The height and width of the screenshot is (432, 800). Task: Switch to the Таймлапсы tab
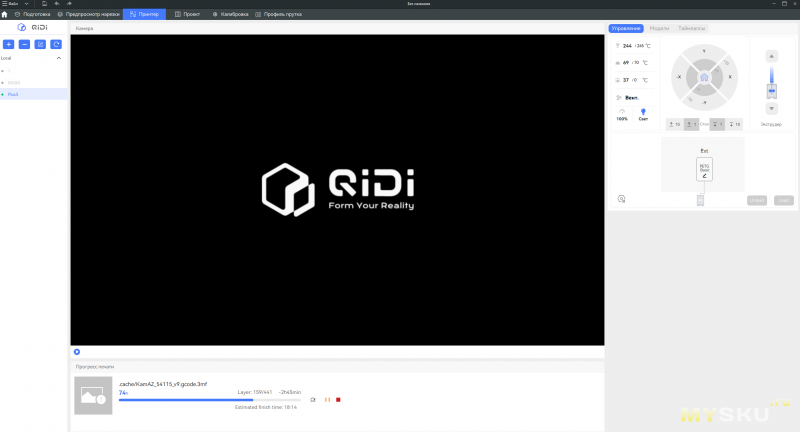(x=691, y=29)
